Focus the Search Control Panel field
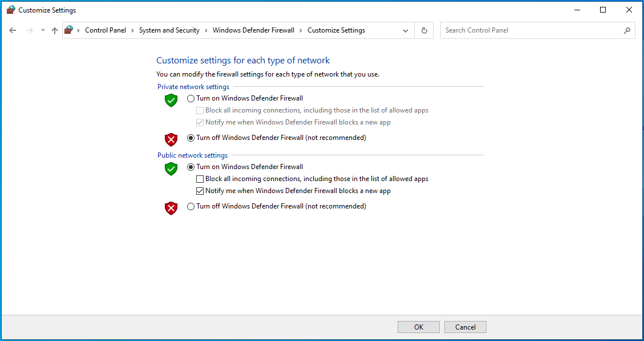The width and height of the screenshot is (644, 341). pyautogui.click(x=530, y=30)
